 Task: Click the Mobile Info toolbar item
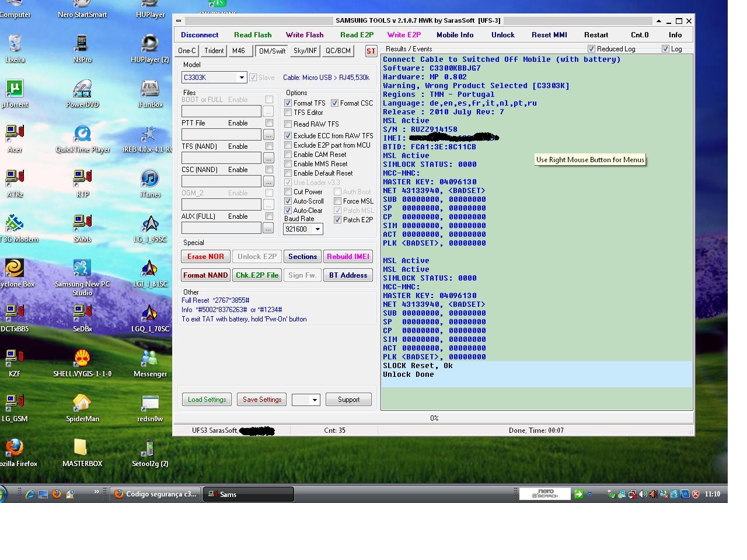[x=455, y=35]
